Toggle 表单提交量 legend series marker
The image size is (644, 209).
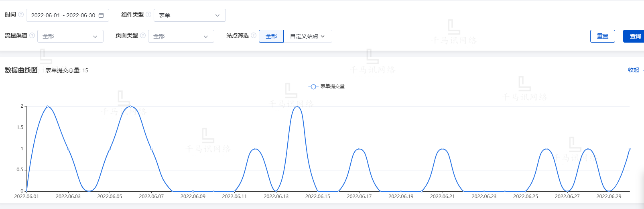[x=313, y=86]
